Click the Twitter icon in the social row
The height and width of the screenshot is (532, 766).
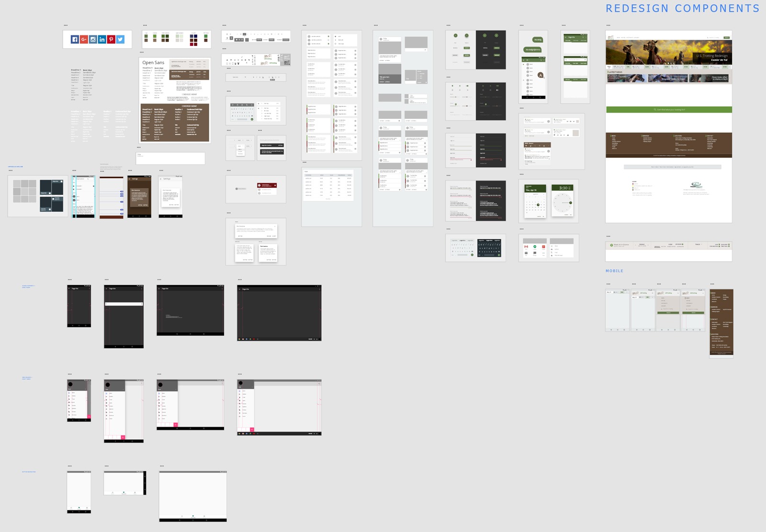[120, 39]
